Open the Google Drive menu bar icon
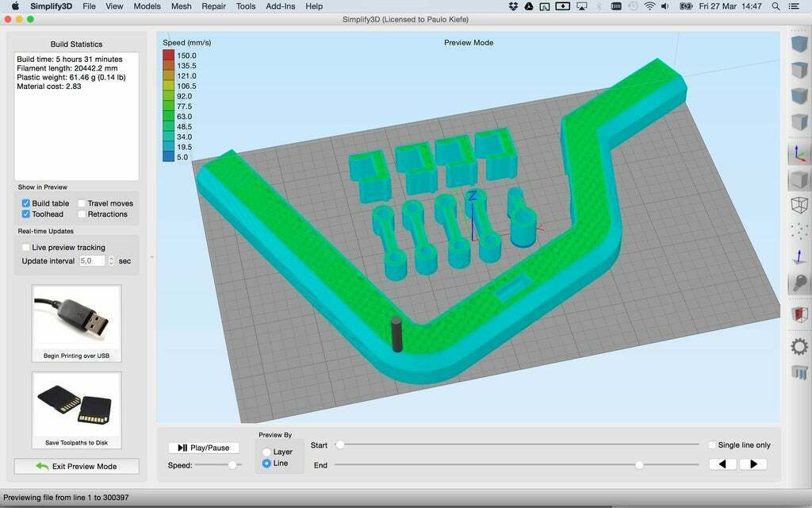812x508 pixels. (x=529, y=6)
